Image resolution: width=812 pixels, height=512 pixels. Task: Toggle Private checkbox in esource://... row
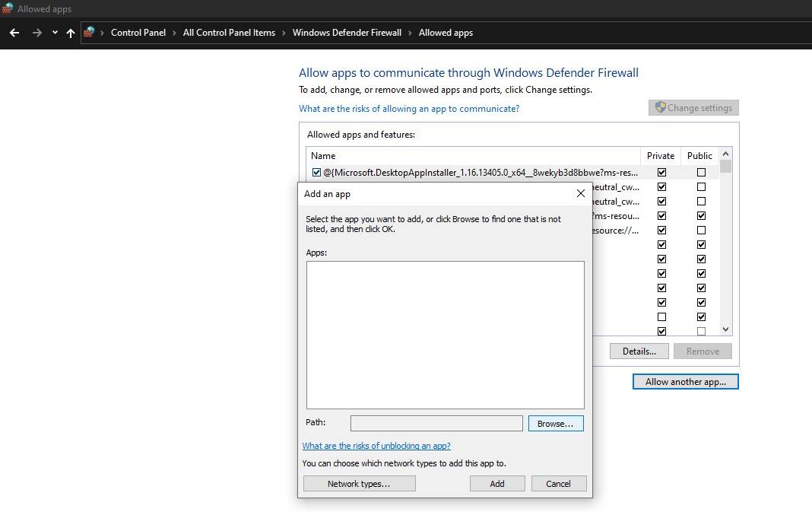point(661,230)
